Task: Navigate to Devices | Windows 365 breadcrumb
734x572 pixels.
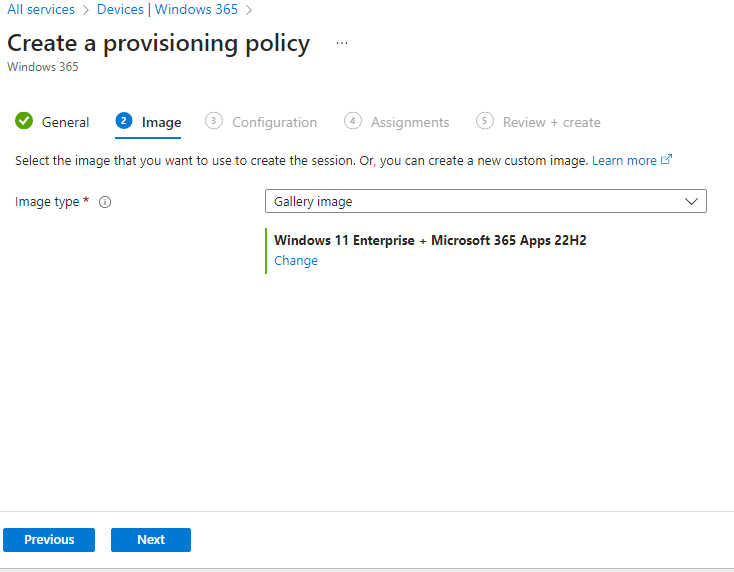Action: click(167, 9)
